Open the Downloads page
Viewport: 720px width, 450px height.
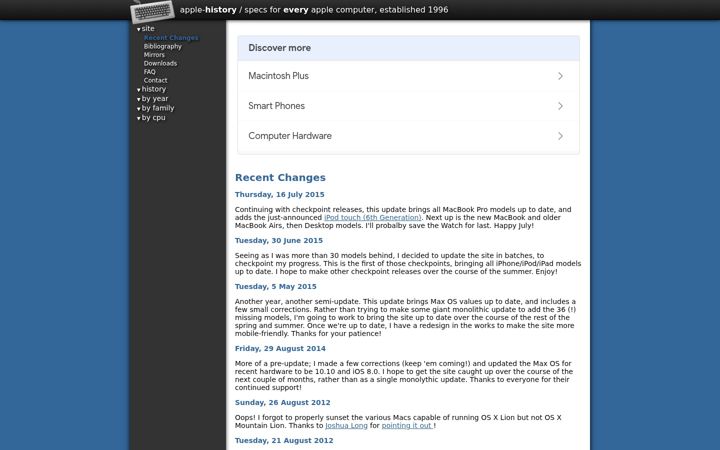160,63
